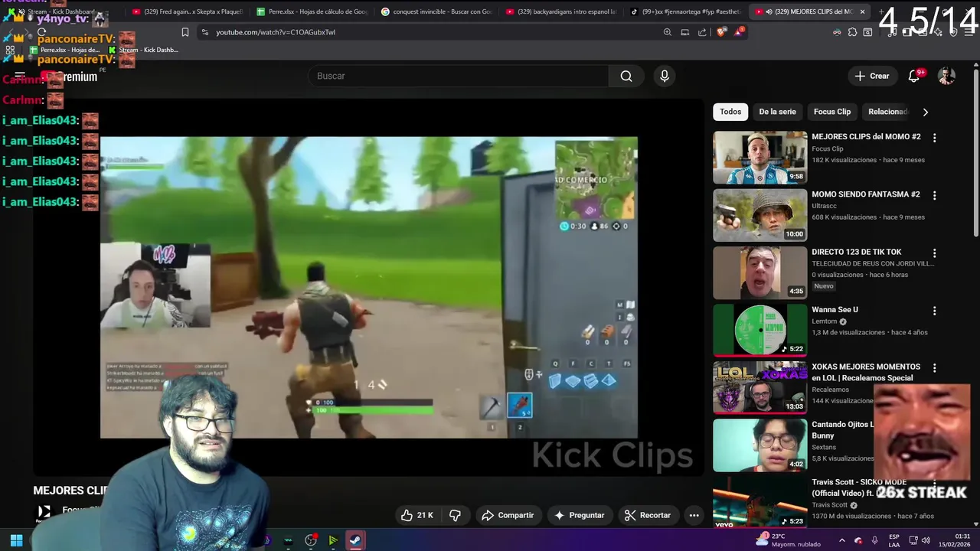The width and height of the screenshot is (980, 551).
Task: Open options for Wanna See U video
Action: click(934, 311)
